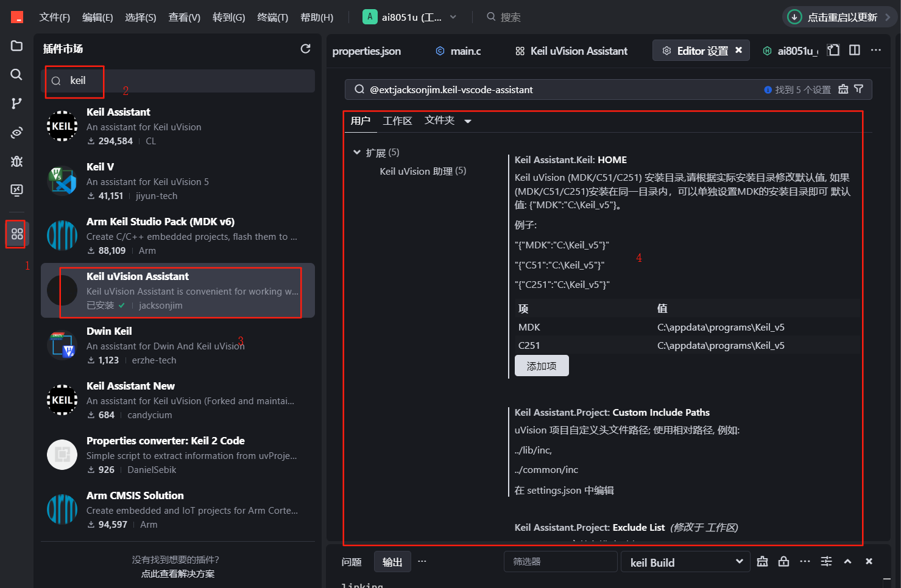Screen dimensions: 901x588
Task: Open the keil Build output channel dropdown
Action: pyautogui.click(x=686, y=562)
